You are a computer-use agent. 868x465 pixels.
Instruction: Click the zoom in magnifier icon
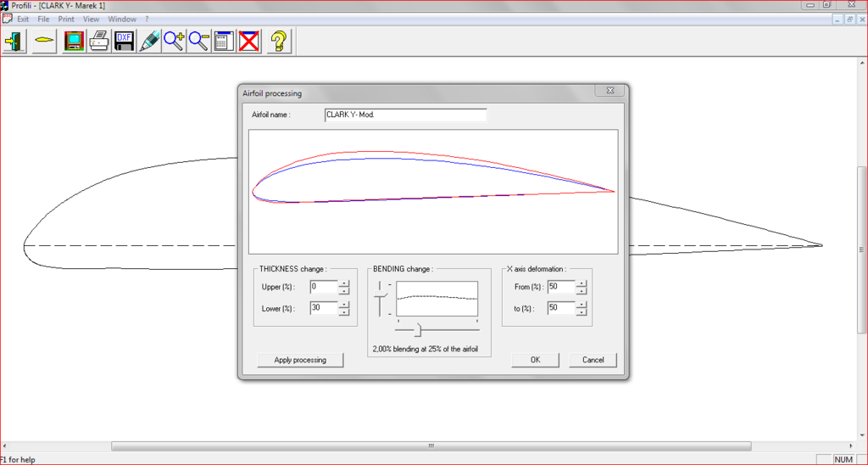pyautogui.click(x=175, y=41)
